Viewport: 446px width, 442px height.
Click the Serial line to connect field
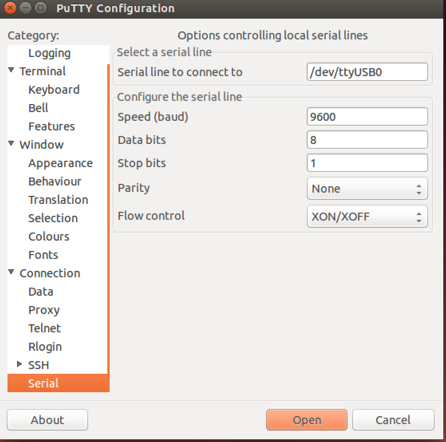pyautogui.click(x=367, y=72)
